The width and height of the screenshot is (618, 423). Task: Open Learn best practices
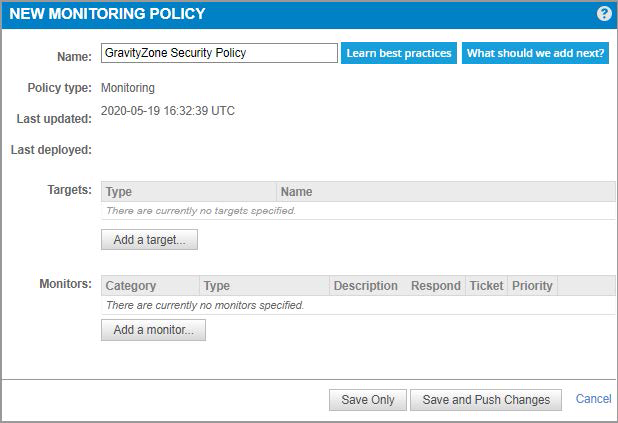click(398, 53)
